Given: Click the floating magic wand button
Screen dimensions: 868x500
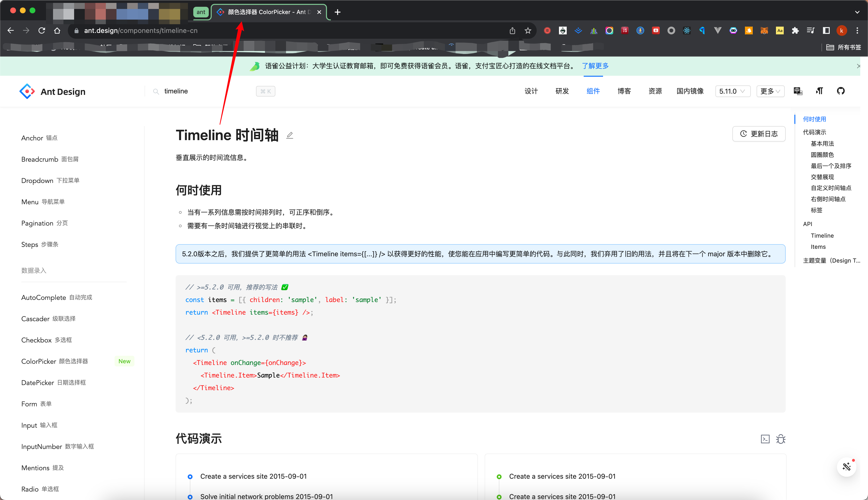Looking at the screenshot, I should (847, 467).
